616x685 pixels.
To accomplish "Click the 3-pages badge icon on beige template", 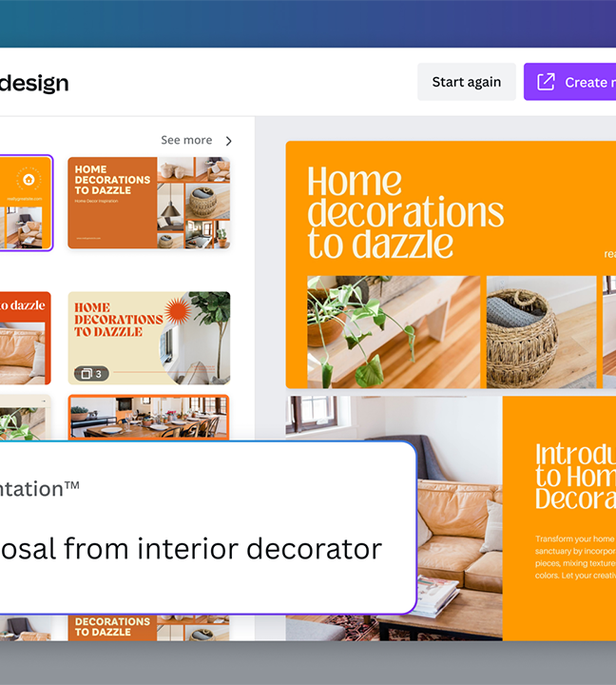I will [x=91, y=374].
